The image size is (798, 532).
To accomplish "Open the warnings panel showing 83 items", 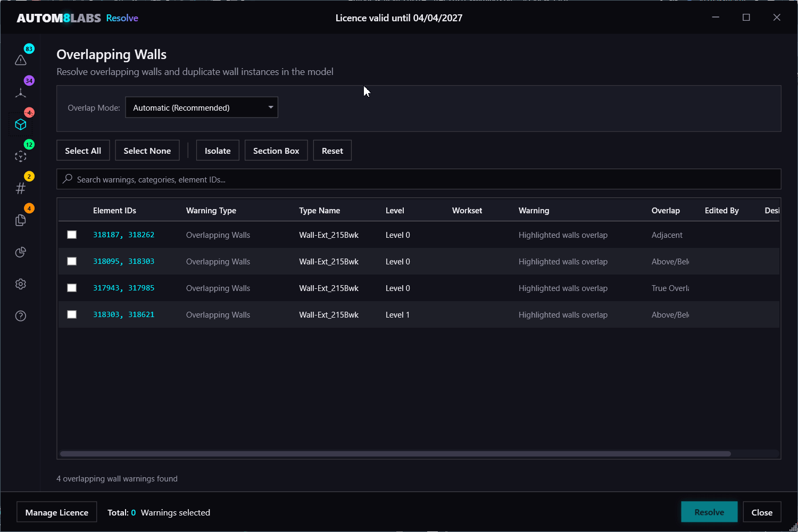I will 20,60.
